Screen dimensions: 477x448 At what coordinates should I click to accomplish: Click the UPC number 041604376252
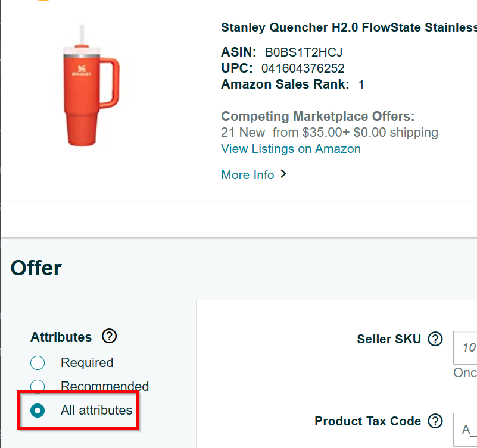[303, 68]
